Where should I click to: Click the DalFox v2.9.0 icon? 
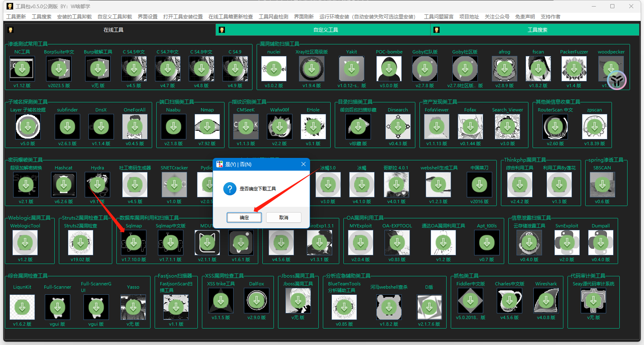257,301
